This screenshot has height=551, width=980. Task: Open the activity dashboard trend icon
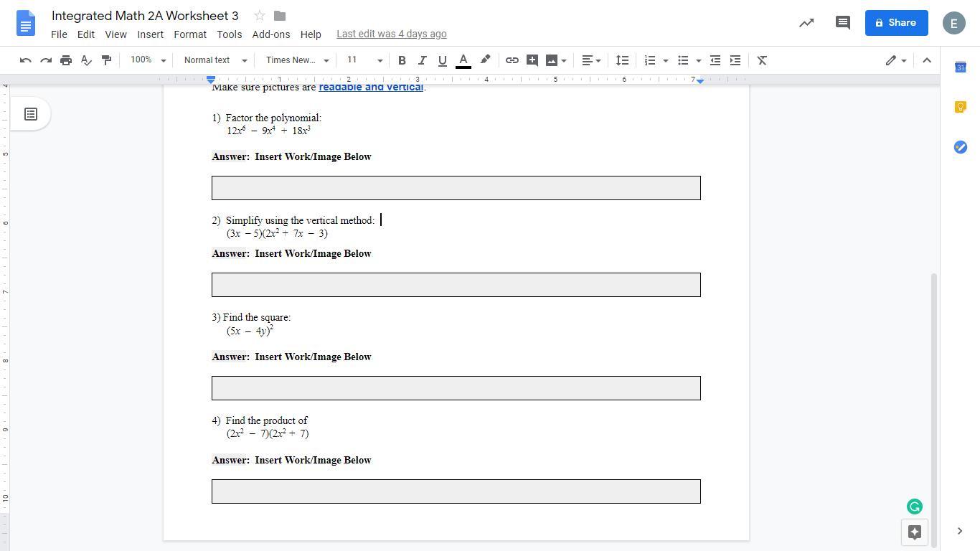tap(806, 23)
